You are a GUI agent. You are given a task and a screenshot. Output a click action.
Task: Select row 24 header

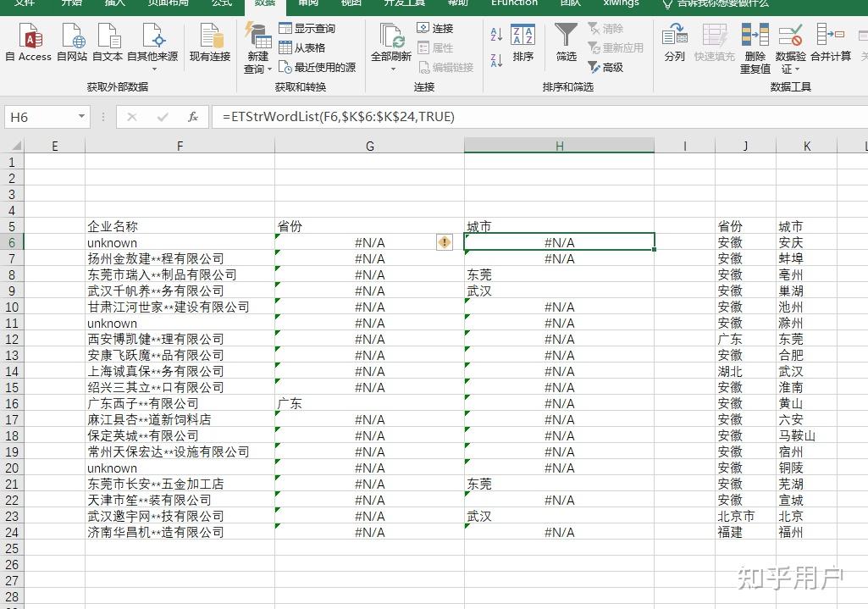[12, 532]
